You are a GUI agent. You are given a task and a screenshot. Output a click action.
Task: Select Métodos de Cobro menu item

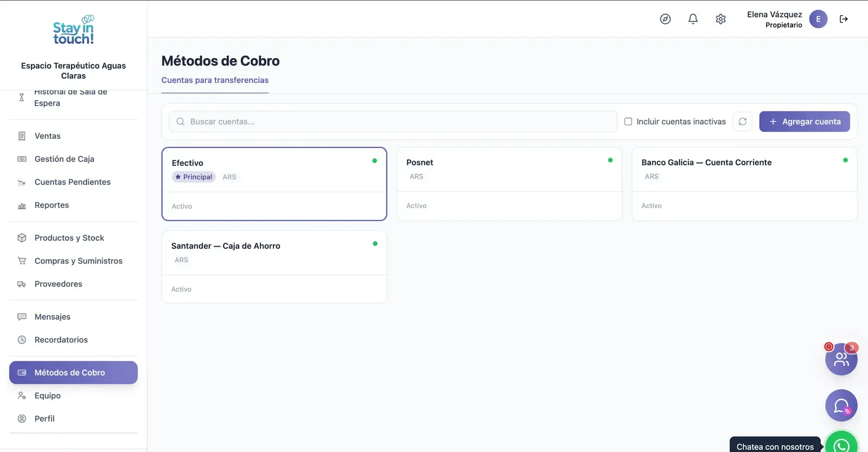(73, 372)
